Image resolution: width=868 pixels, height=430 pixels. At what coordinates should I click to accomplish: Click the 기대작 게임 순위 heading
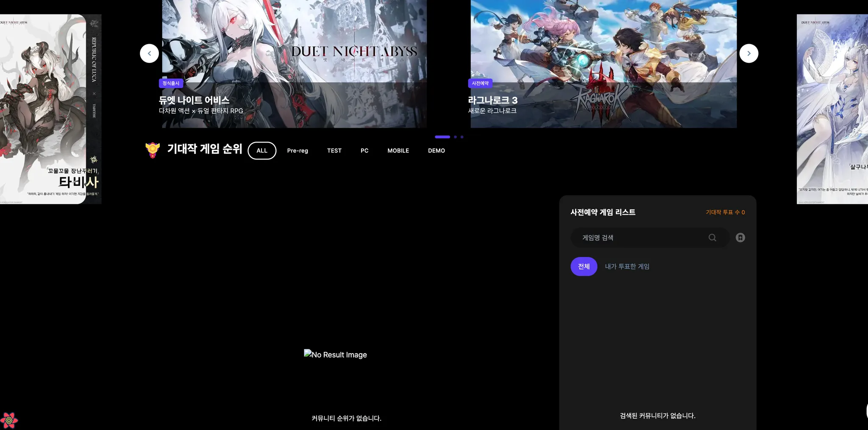coord(205,149)
